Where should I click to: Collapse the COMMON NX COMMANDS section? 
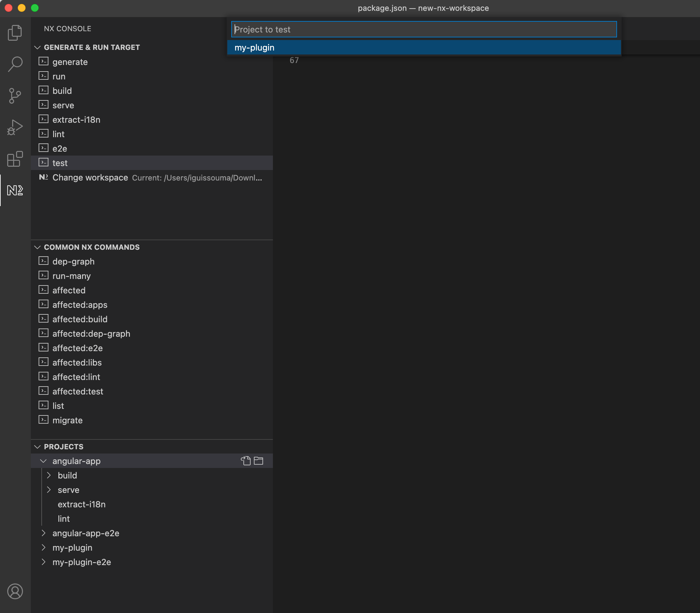click(38, 247)
